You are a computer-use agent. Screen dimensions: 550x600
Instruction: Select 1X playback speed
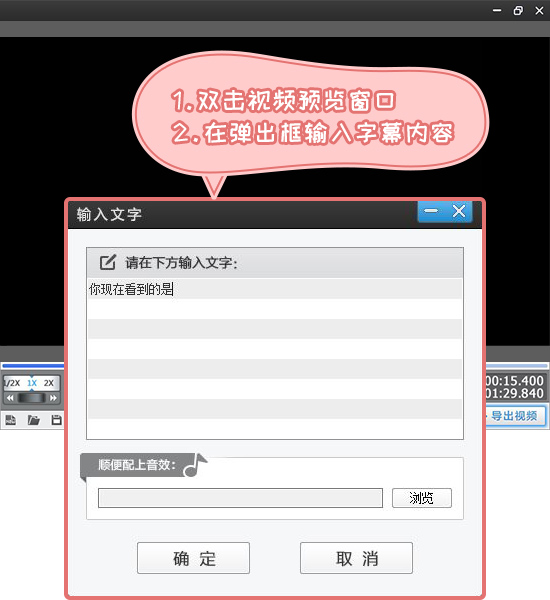(x=32, y=383)
